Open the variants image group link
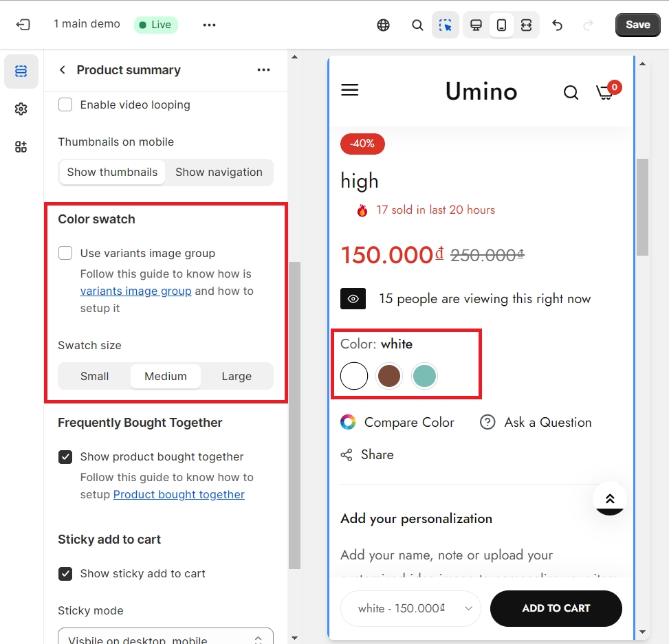The image size is (669, 644). 135,291
